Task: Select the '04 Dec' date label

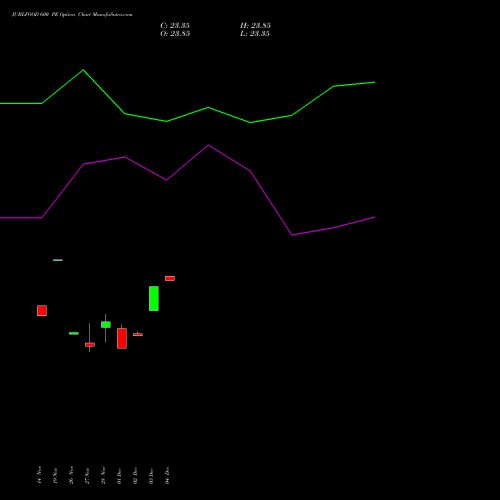Action: [167, 475]
